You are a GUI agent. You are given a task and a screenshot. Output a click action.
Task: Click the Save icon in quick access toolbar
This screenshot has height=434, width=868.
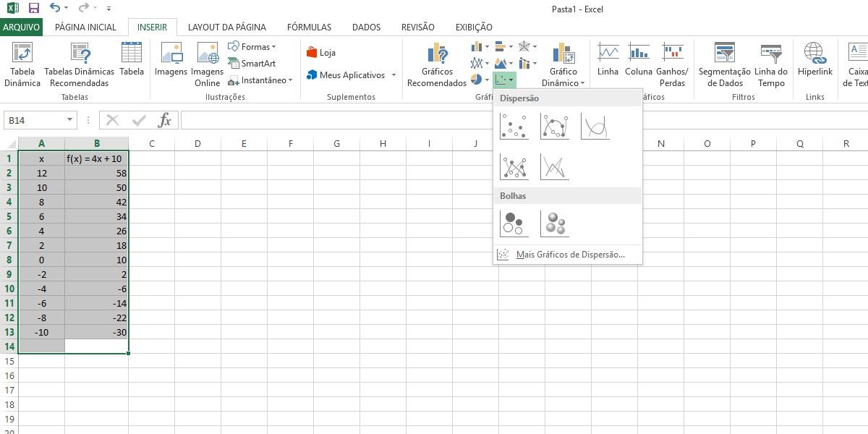(33, 9)
